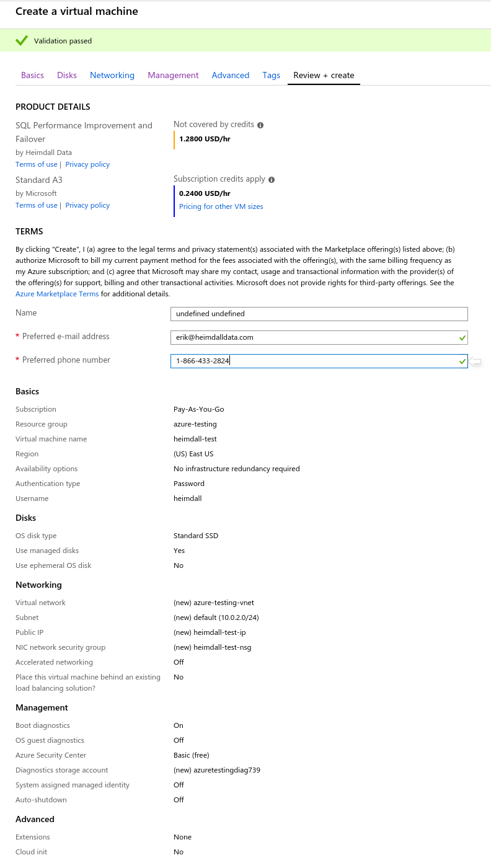Screen dimensions: 491x868
Task: Open Pricing for other VM sizes link
Action: point(221,206)
